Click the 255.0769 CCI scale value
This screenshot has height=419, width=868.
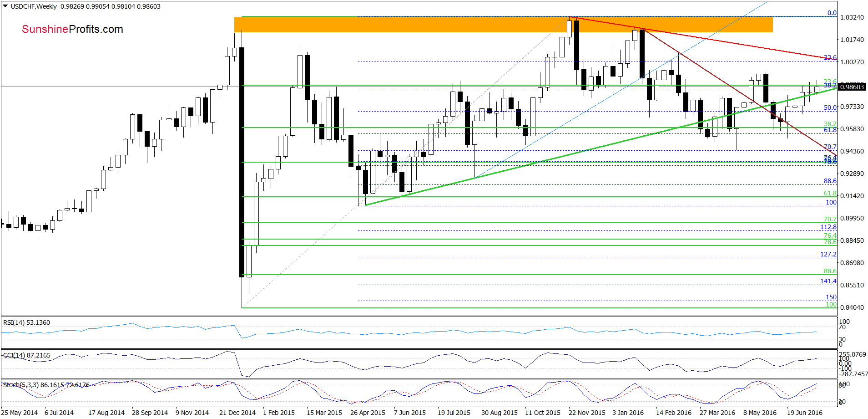coord(853,354)
